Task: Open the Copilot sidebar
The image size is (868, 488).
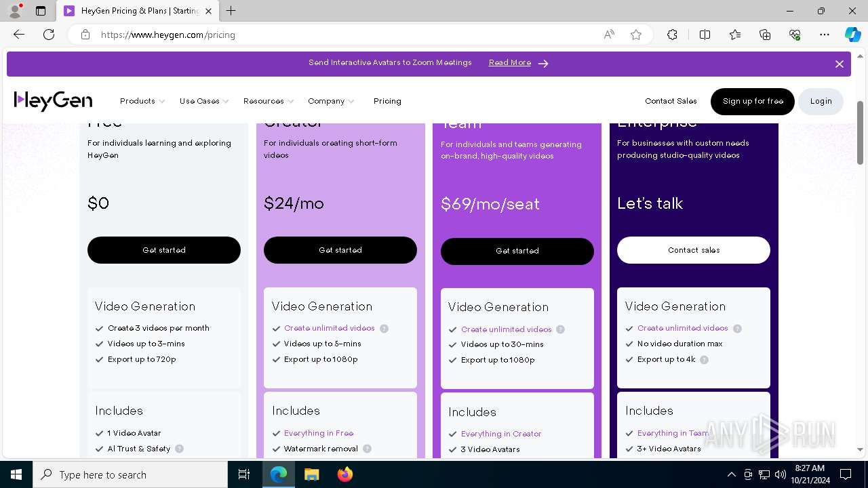Action: 852,35
